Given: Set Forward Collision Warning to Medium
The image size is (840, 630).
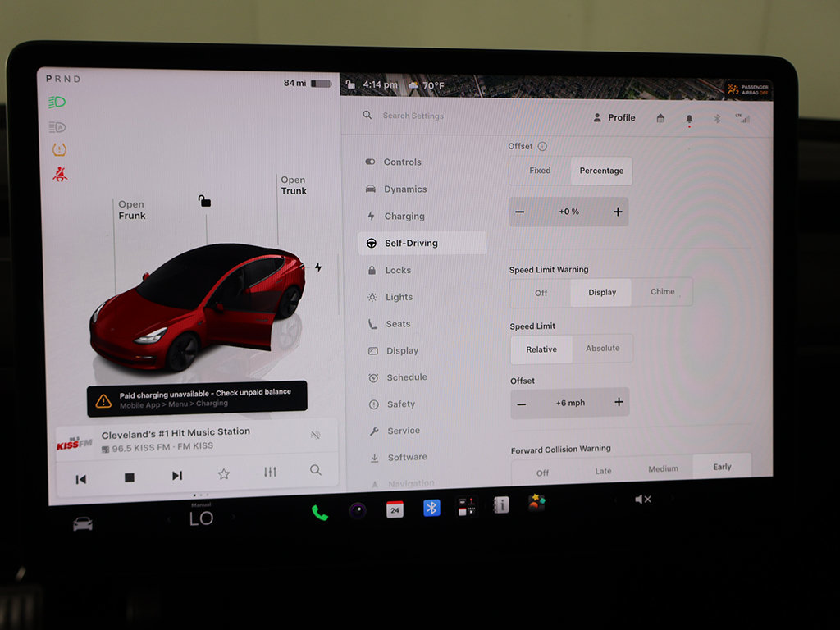Looking at the screenshot, I should [x=663, y=468].
